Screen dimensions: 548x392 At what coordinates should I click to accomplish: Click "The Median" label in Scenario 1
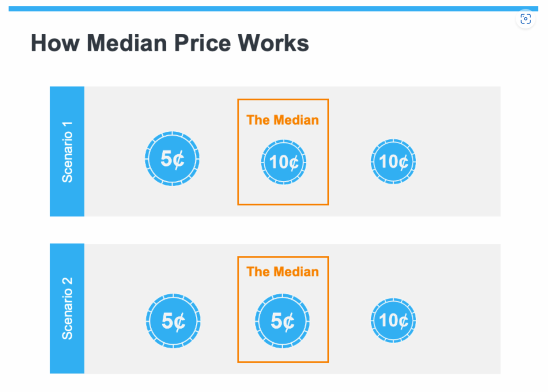point(283,120)
